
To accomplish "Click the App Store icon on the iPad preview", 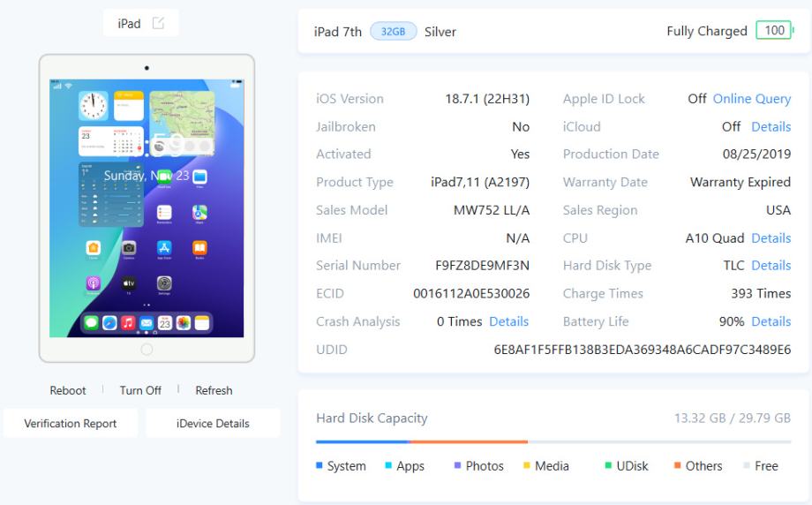I will (x=164, y=248).
